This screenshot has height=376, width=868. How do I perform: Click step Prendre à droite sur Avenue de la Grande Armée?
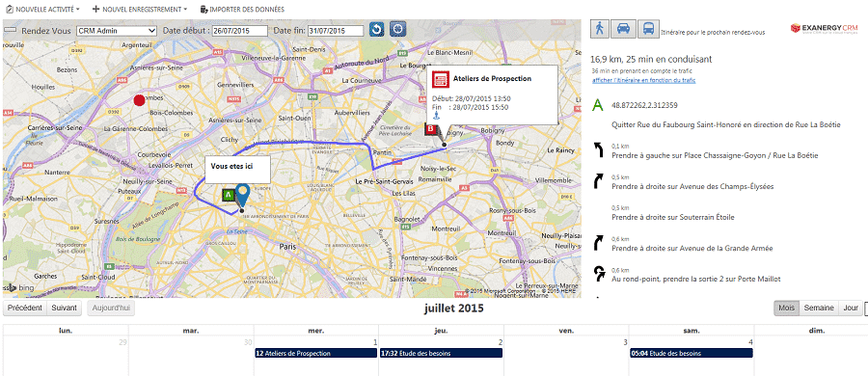(x=692, y=249)
